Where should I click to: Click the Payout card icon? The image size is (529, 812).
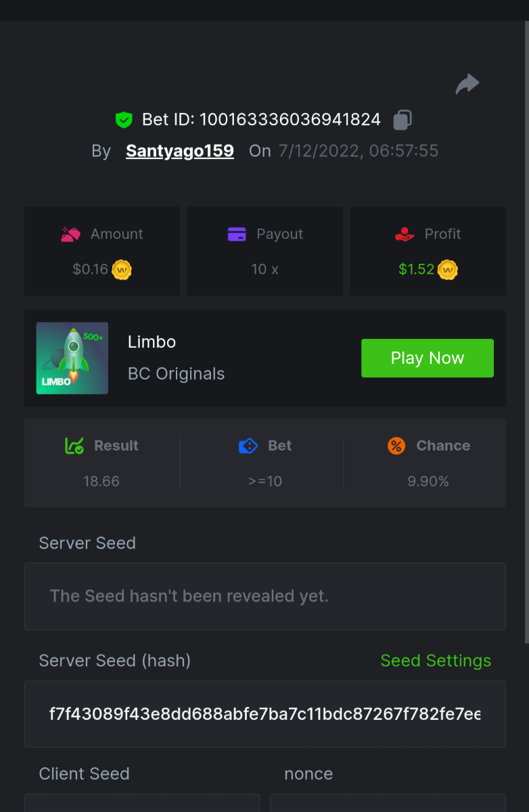coord(237,235)
